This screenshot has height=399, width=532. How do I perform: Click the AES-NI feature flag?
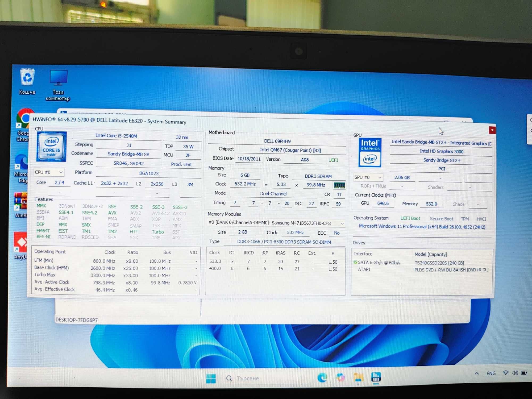43,237
